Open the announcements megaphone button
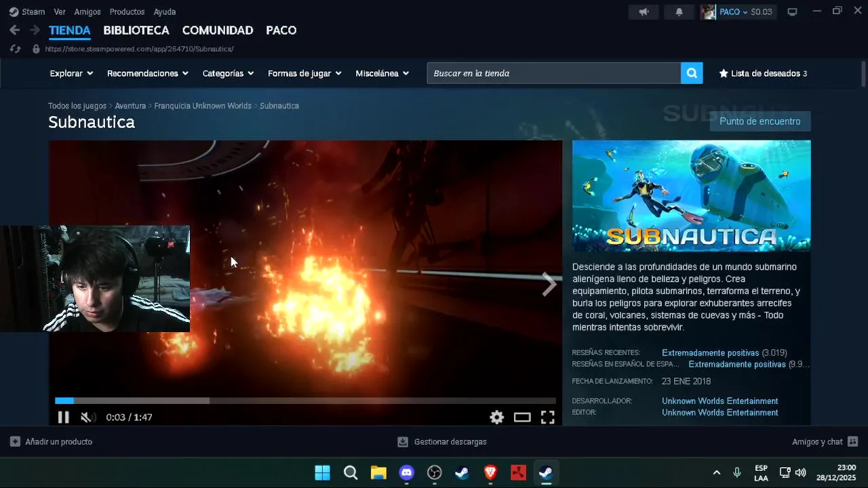868x488 pixels. 644,12
